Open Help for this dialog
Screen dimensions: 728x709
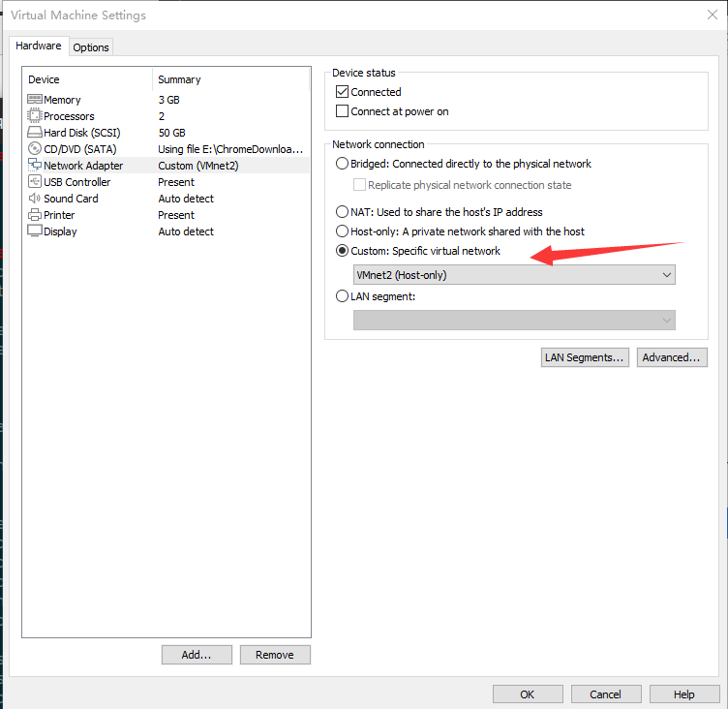pyautogui.click(x=684, y=694)
